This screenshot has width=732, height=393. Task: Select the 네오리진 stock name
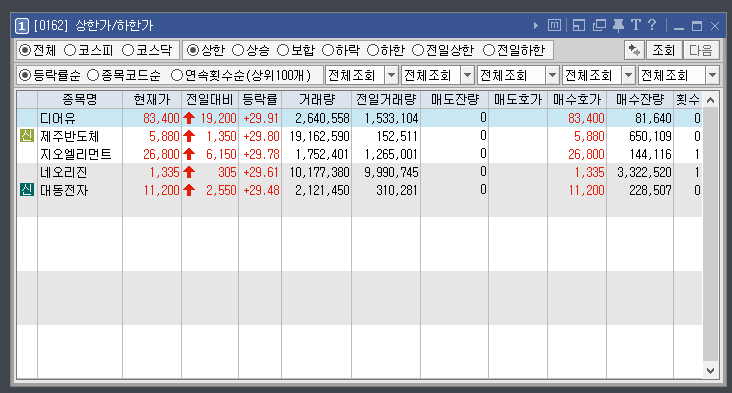(63, 172)
